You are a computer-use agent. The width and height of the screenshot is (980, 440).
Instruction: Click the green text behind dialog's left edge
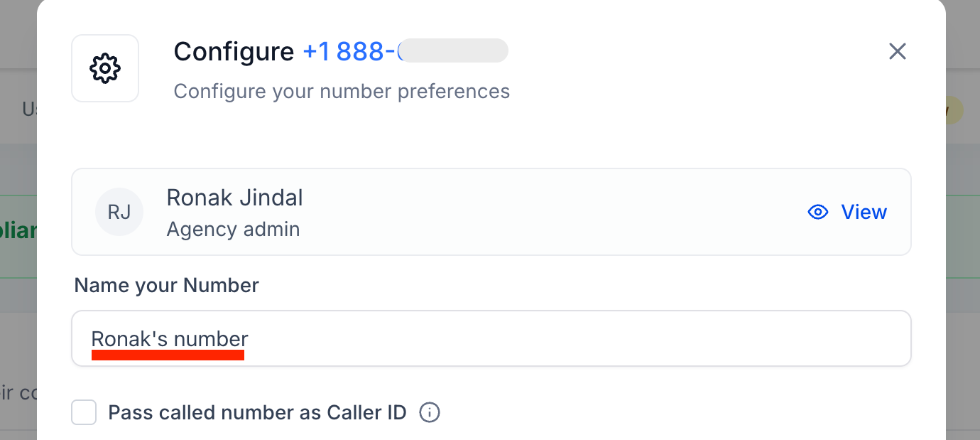tap(18, 232)
